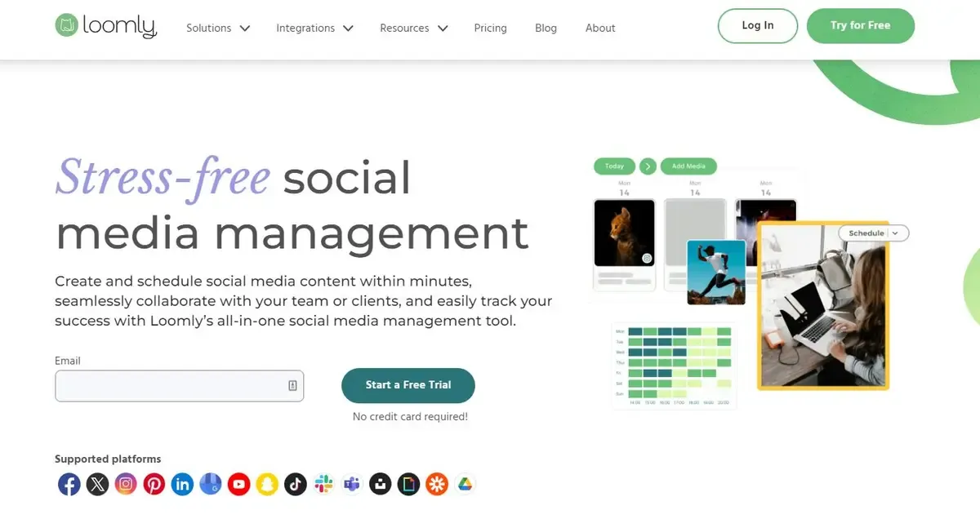This screenshot has height=519, width=980.
Task: Click the Snapchat platform icon
Action: 267,485
